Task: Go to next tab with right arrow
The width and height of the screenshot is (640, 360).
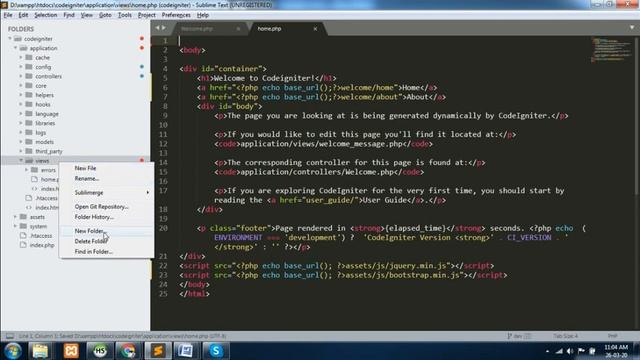Action: [164, 28]
